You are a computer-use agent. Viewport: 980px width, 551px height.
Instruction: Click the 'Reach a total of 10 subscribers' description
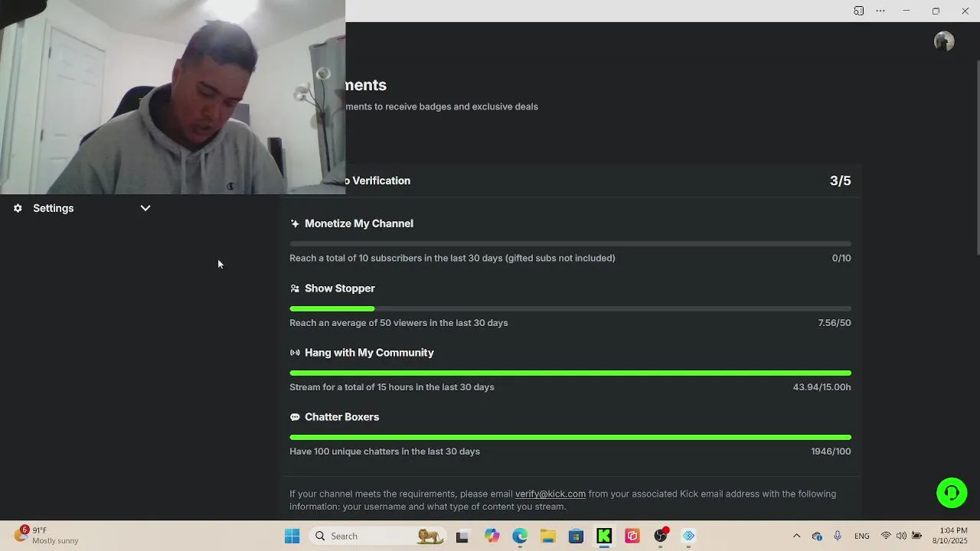tap(452, 258)
